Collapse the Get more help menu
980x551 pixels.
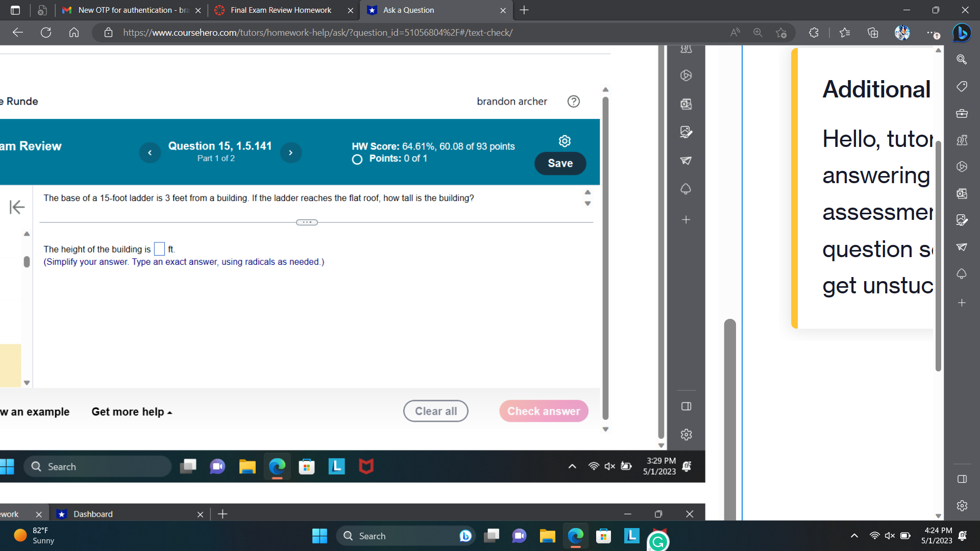(x=170, y=412)
